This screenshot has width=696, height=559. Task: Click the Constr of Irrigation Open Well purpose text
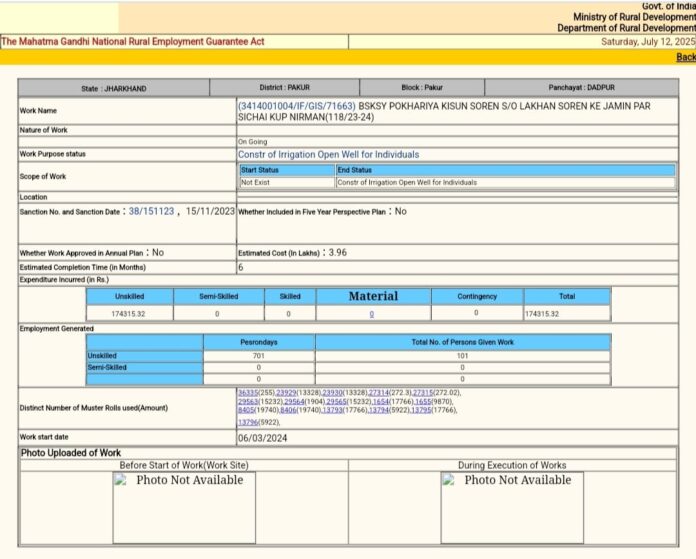click(328, 155)
